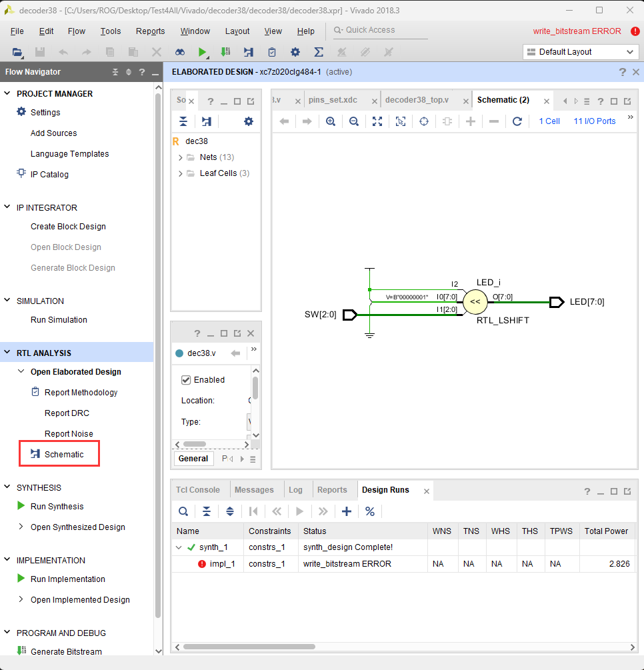
Task: Collapse all in Netlist panel
Action: [183, 121]
